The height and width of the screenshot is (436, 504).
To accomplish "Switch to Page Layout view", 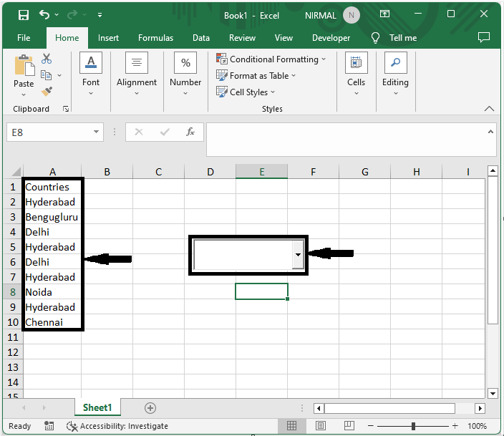I will pyautogui.click(x=321, y=426).
